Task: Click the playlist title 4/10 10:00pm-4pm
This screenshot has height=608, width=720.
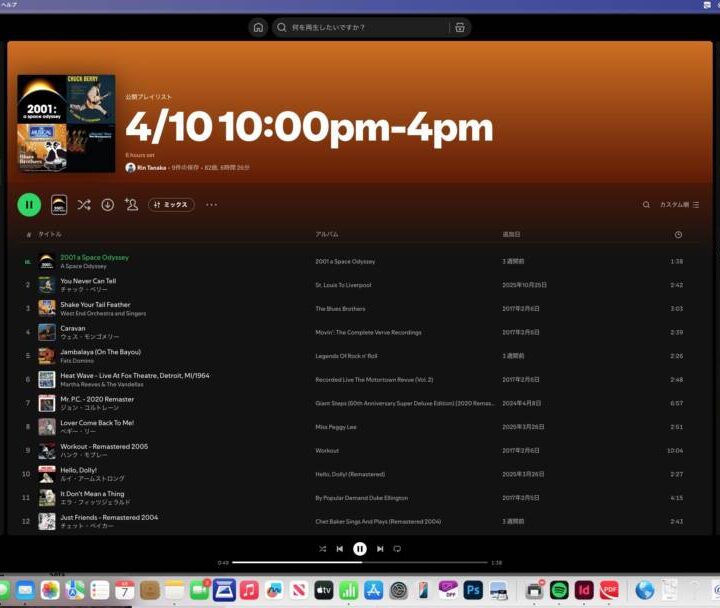Action: click(x=309, y=127)
